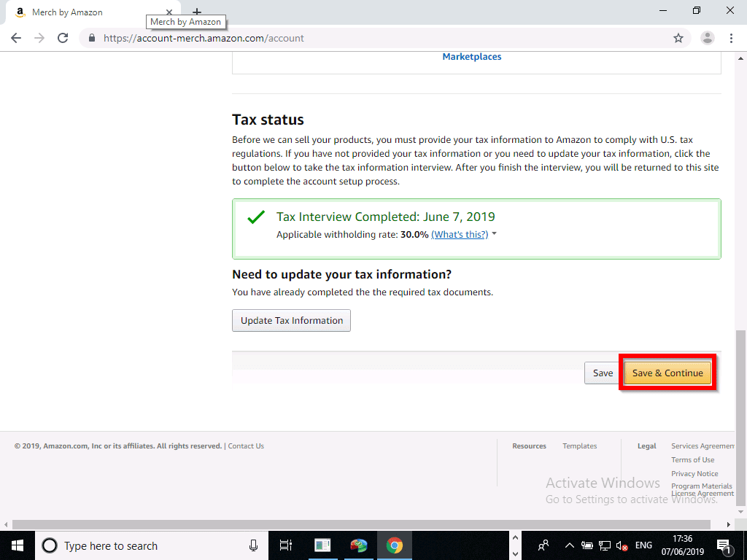Click Update Tax Information button
This screenshot has height=560, width=747.
[291, 321]
